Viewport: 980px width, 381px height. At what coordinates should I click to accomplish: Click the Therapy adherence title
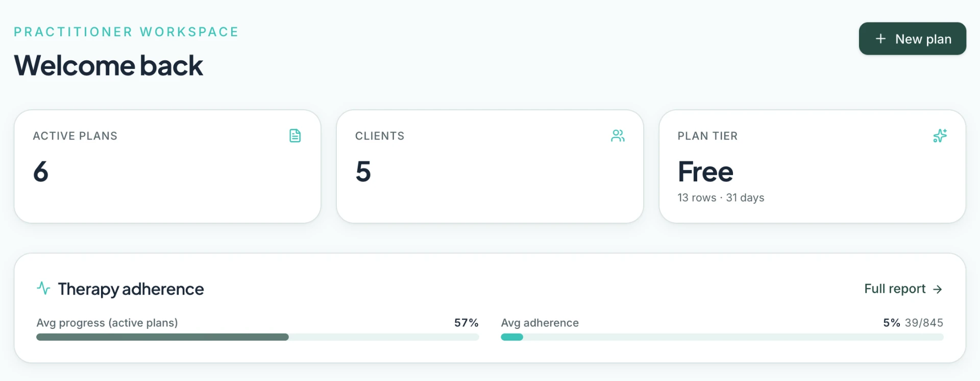pos(131,289)
